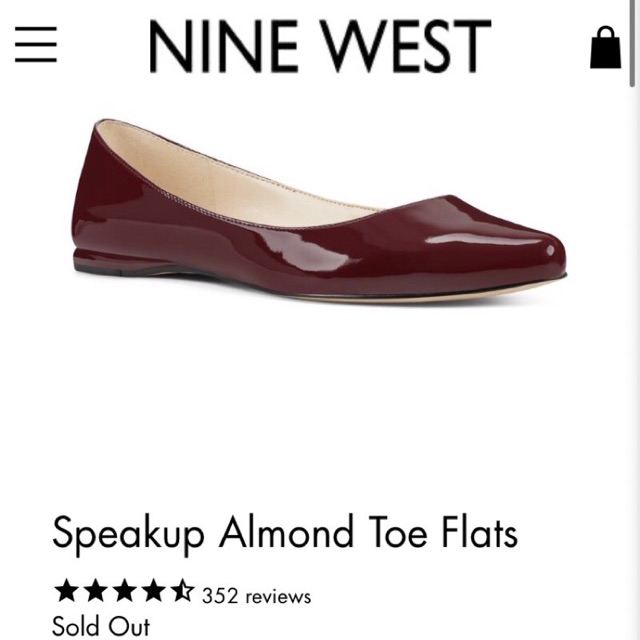Open the shopping bag

point(605,47)
